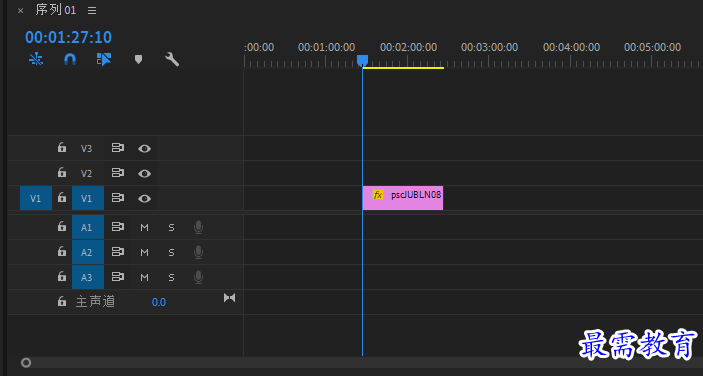703x376 pixels.
Task: Solo track A3
Action: (171, 278)
